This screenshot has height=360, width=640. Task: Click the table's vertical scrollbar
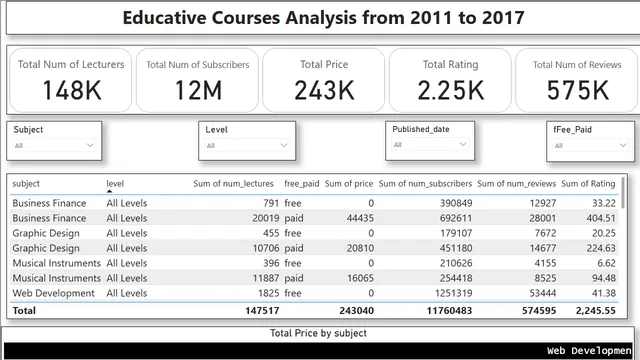[x=623, y=193]
